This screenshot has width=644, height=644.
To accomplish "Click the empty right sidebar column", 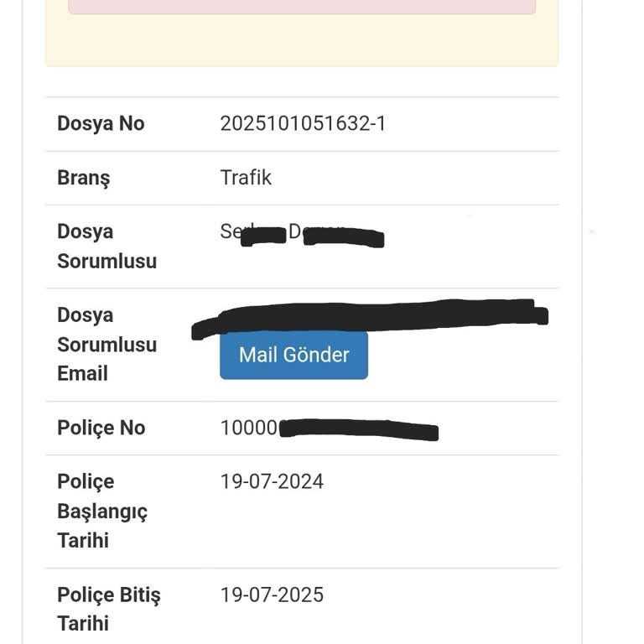I will (x=613, y=335).
